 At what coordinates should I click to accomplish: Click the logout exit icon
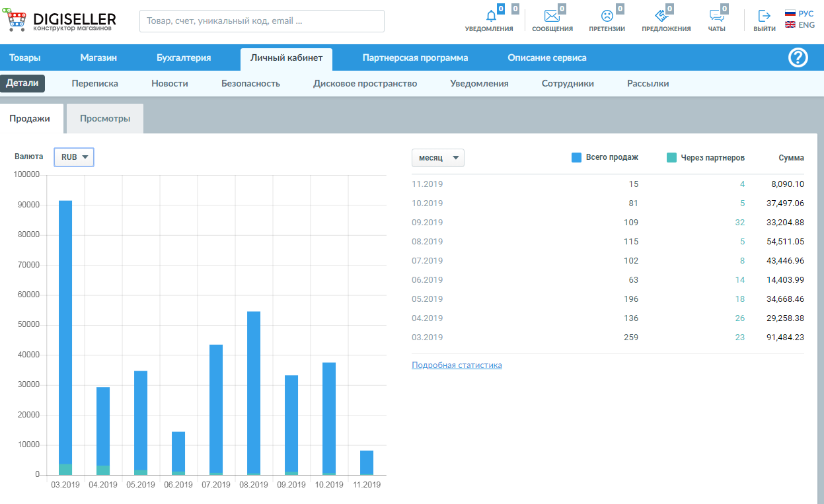tap(765, 17)
